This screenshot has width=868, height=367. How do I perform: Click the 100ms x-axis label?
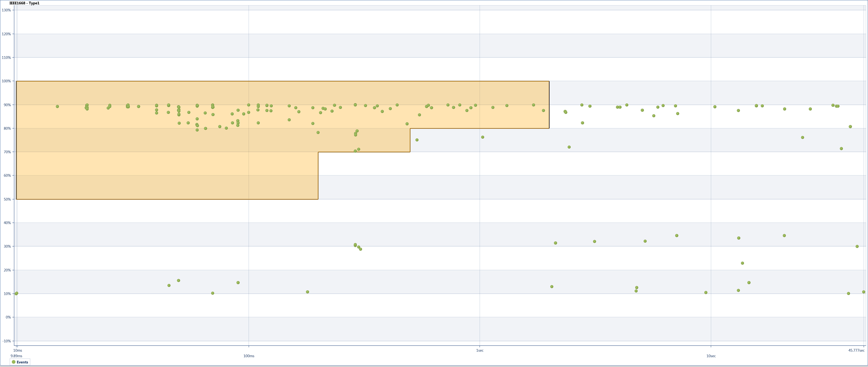[249, 356]
